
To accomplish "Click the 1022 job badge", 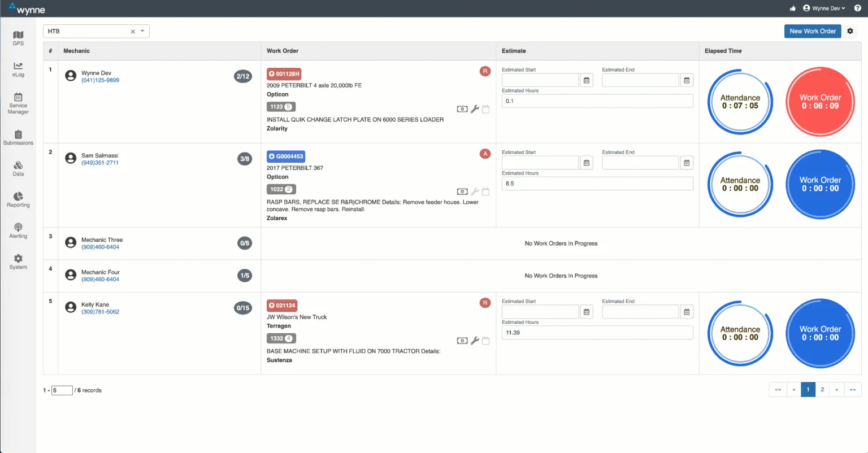I will [281, 189].
